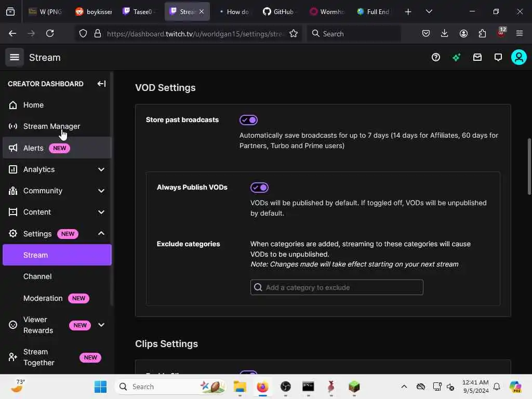Screen dimensions: 532x399
Task: Select Moderation under Settings
Action: point(57,298)
